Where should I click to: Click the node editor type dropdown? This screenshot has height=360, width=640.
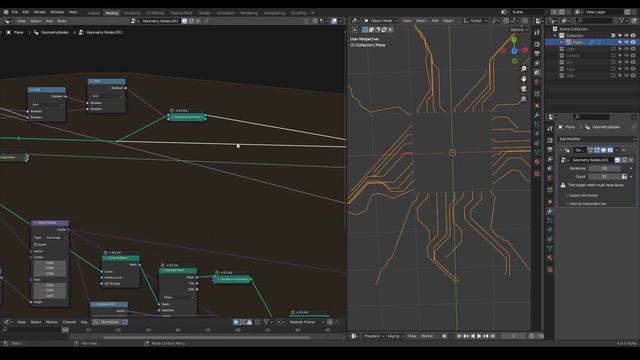click(x=8, y=21)
